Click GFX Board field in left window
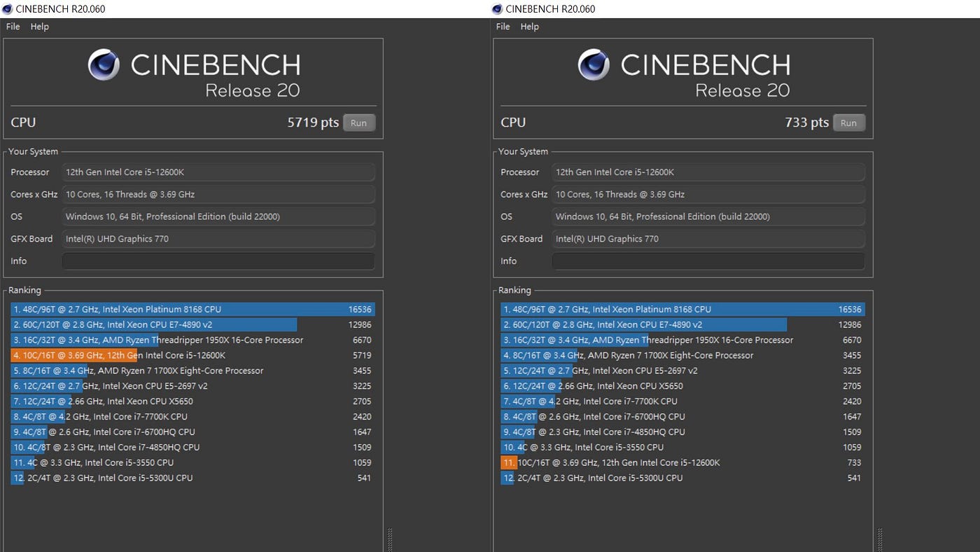This screenshot has width=980, height=552. (x=218, y=239)
